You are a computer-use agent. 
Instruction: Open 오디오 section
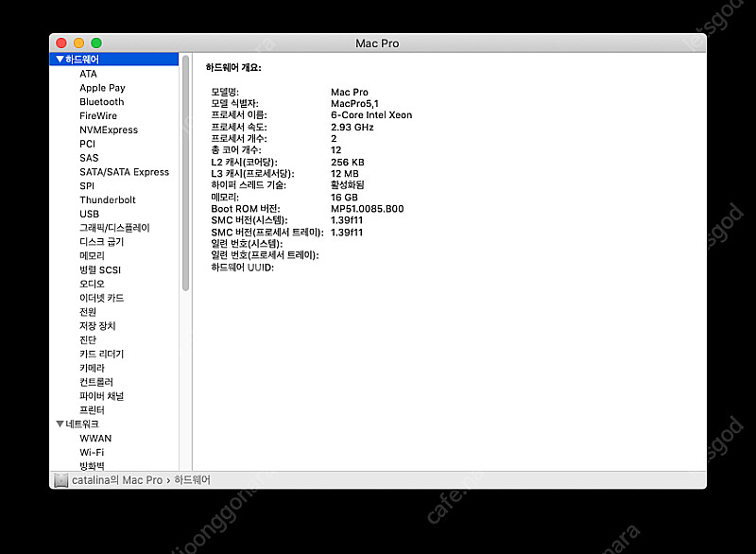pos(92,284)
